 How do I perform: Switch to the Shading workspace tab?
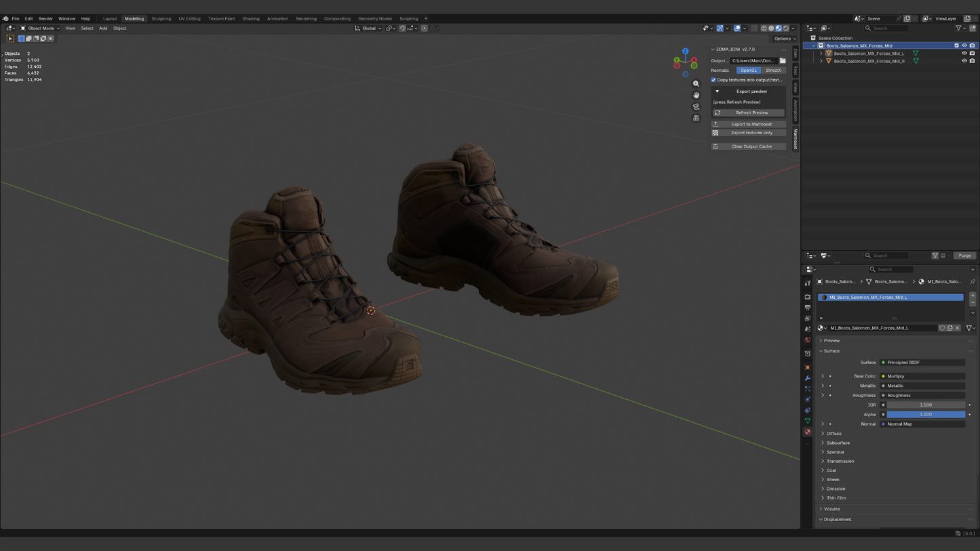click(x=251, y=18)
